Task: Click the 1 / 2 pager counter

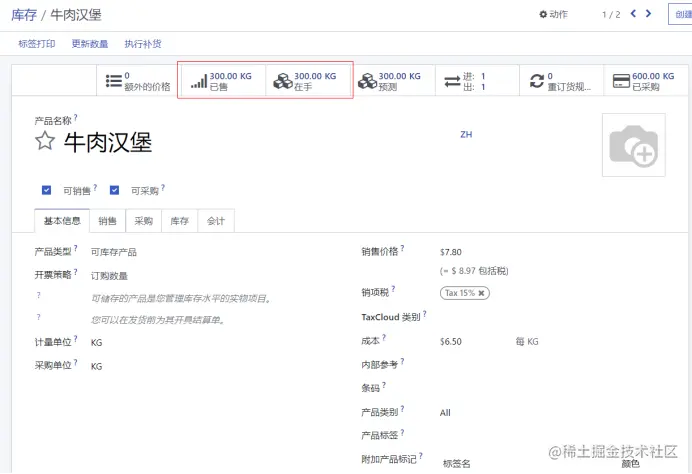Action: [x=611, y=15]
